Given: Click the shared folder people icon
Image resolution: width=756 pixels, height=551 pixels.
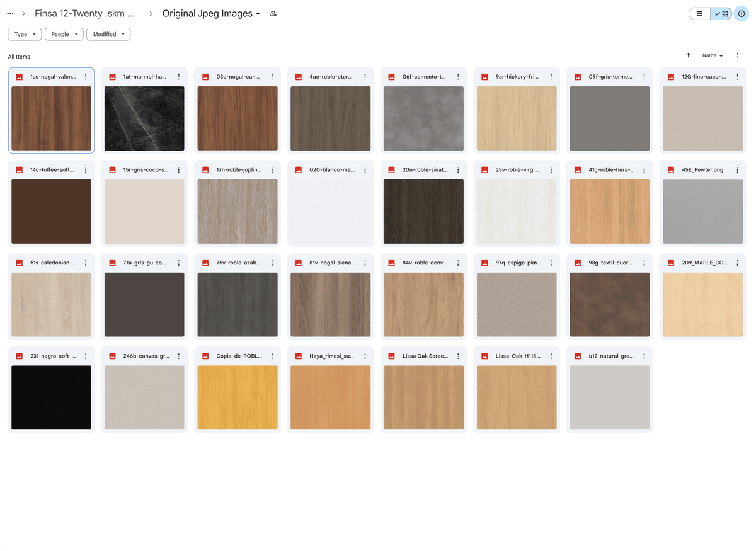Looking at the screenshot, I should coord(273,14).
